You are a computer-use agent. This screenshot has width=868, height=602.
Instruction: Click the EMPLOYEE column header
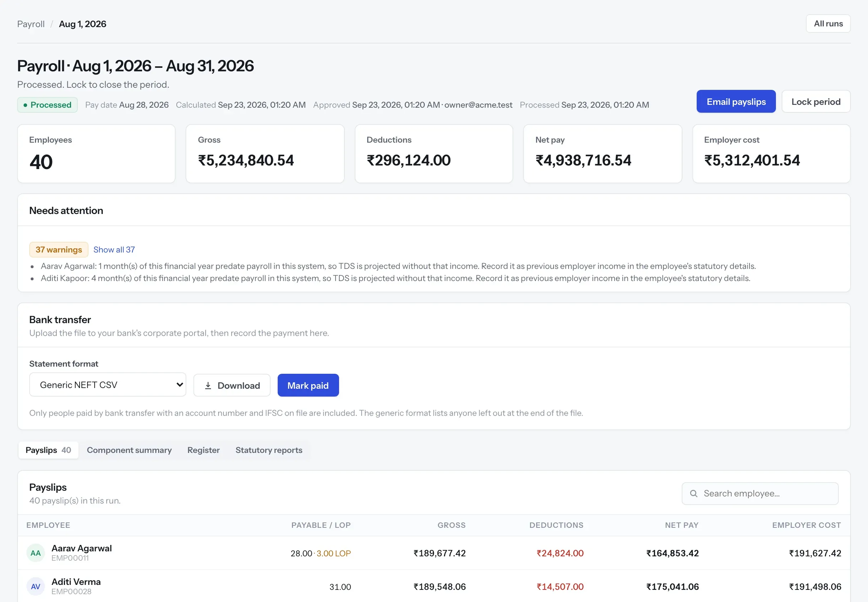[48, 525]
